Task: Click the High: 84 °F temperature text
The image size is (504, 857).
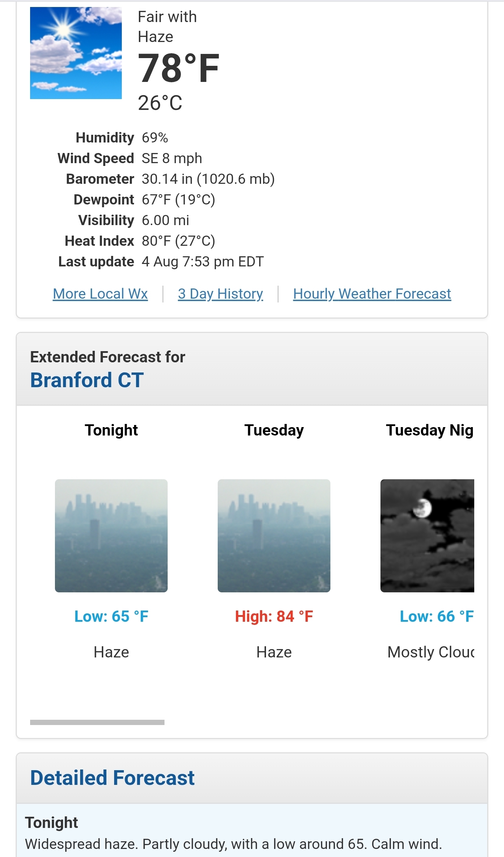Action: 274,616
